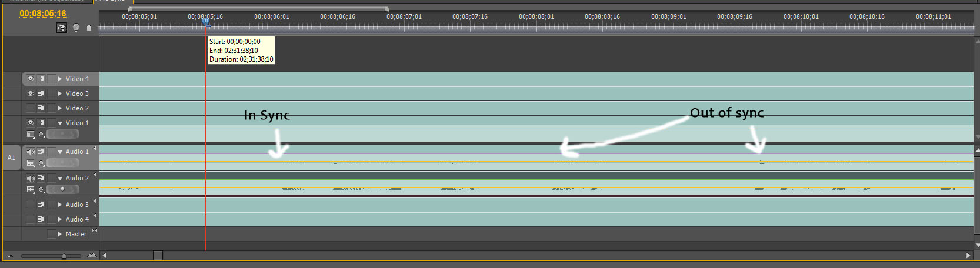Add keyframe button on Audio 2 track
The image size is (980, 268).
(62, 189)
